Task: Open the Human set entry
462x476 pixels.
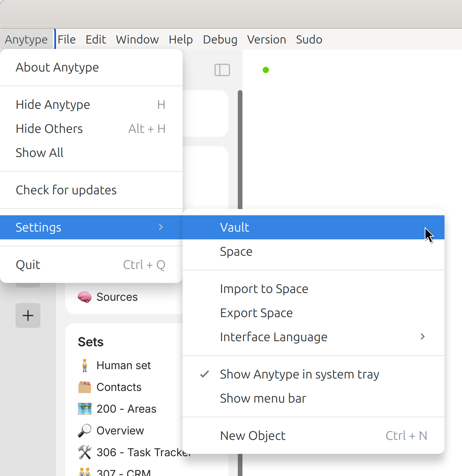Action: pos(124,365)
